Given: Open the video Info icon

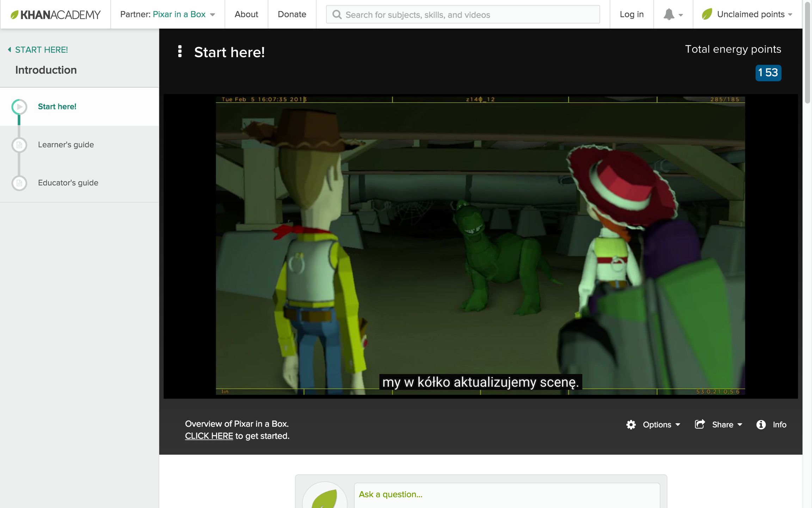Looking at the screenshot, I should coord(761,424).
